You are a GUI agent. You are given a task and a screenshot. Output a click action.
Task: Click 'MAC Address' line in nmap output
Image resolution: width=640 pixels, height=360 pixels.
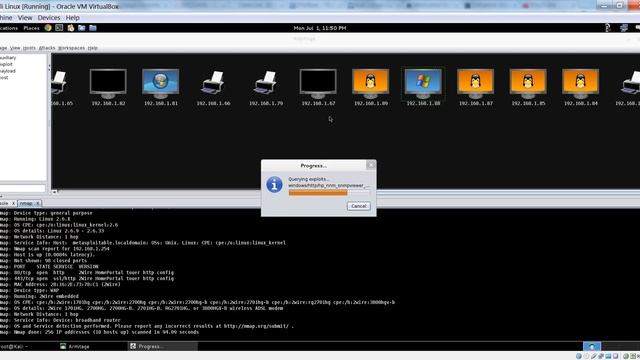(x=67, y=284)
